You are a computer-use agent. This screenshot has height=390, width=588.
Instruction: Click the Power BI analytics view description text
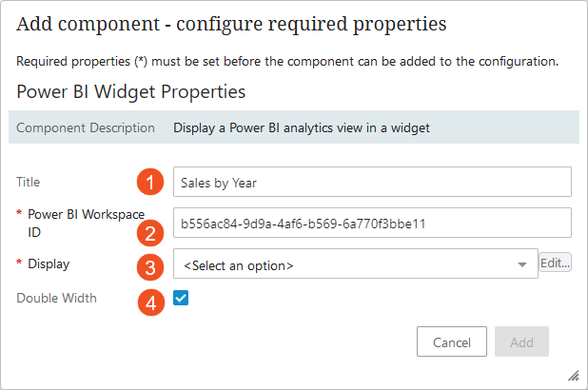[x=302, y=127]
